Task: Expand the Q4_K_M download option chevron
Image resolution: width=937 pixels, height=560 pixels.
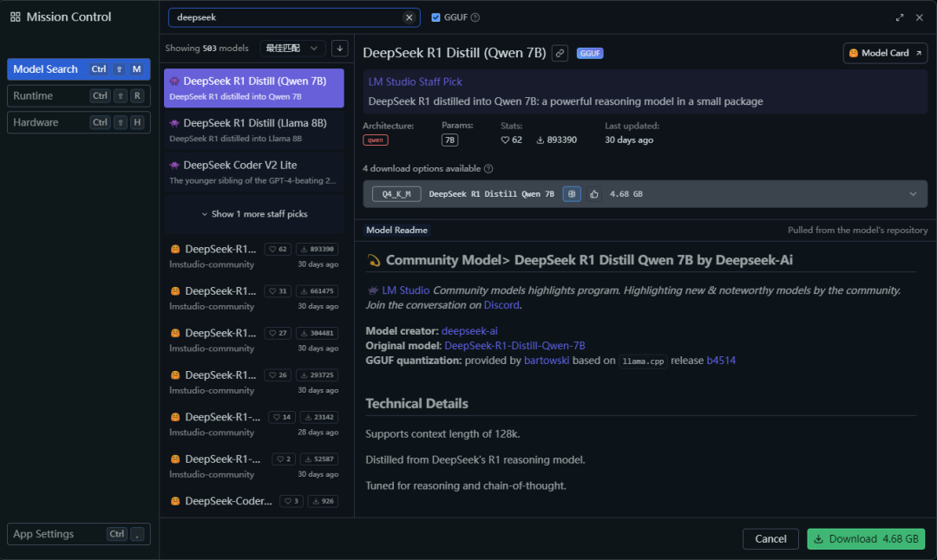Action: (x=913, y=194)
